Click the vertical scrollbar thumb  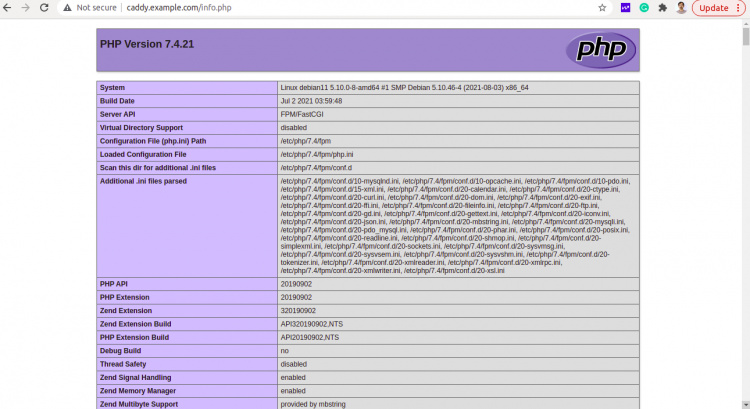point(745,38)
